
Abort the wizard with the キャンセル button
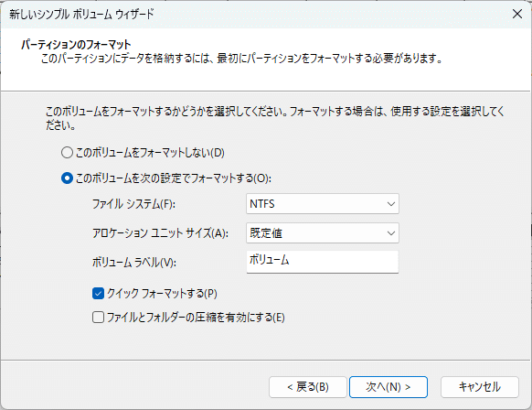pyautogui.click(x=480, y=387)
